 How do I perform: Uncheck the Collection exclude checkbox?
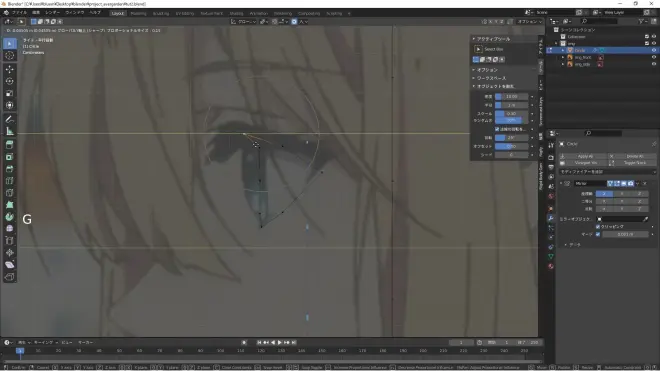point(647,37)
